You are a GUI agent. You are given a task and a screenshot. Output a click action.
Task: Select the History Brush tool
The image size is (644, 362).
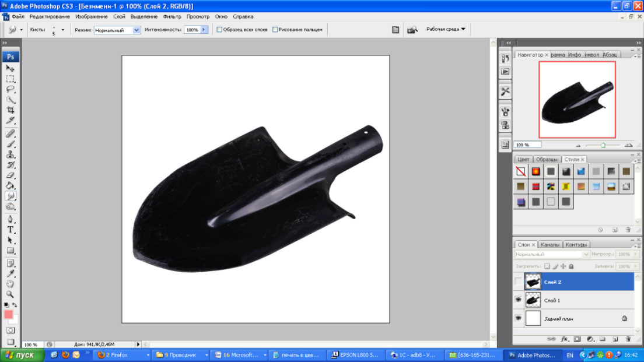click(10, 164)
